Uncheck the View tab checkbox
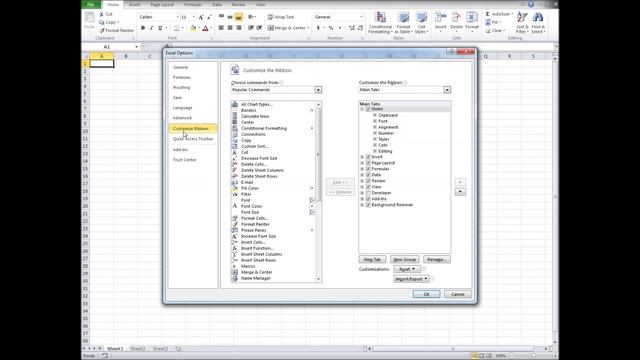 pyautogui.click(x=368, y=187)
